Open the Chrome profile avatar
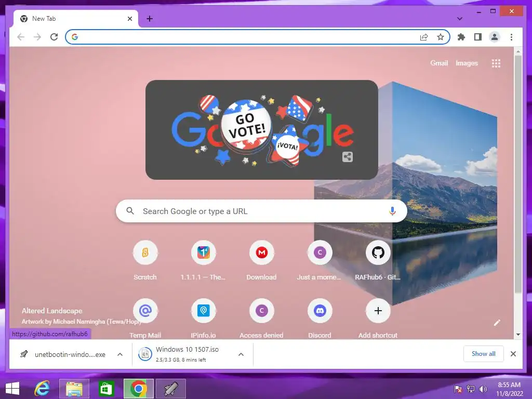This screenshot has height=399, width=532. coord(495,37)
